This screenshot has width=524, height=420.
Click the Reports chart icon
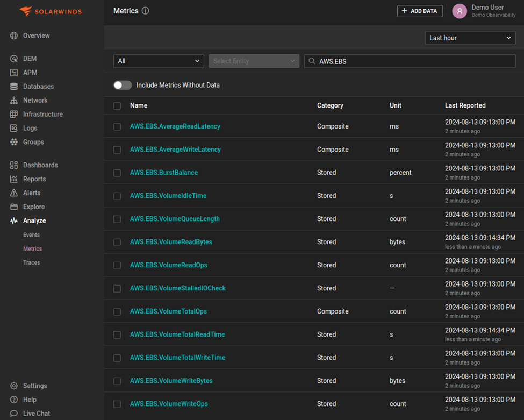(x=13, y=179)
